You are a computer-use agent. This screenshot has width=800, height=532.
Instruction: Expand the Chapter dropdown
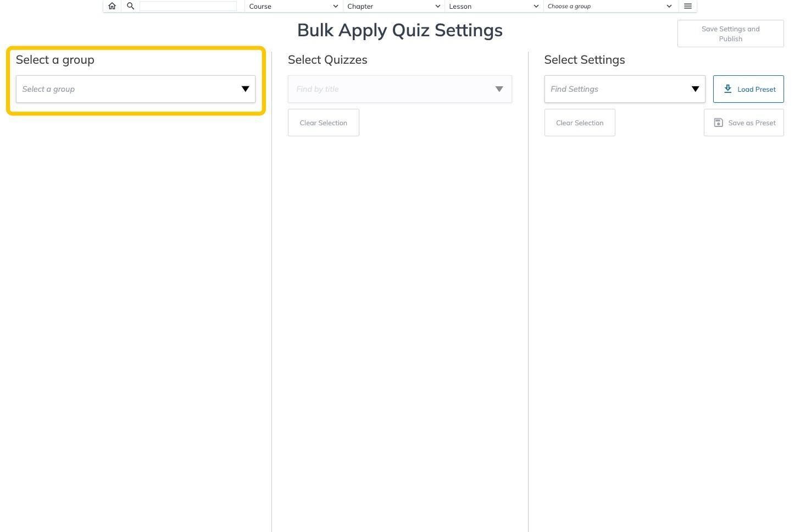[394, 6]
